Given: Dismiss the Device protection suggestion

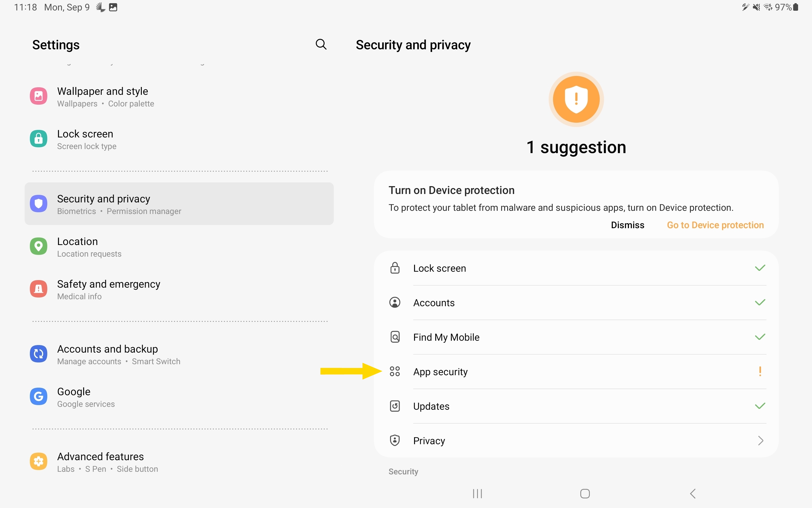Looking at the screenshot, I should pyautogui.click(x=627, y=225).
